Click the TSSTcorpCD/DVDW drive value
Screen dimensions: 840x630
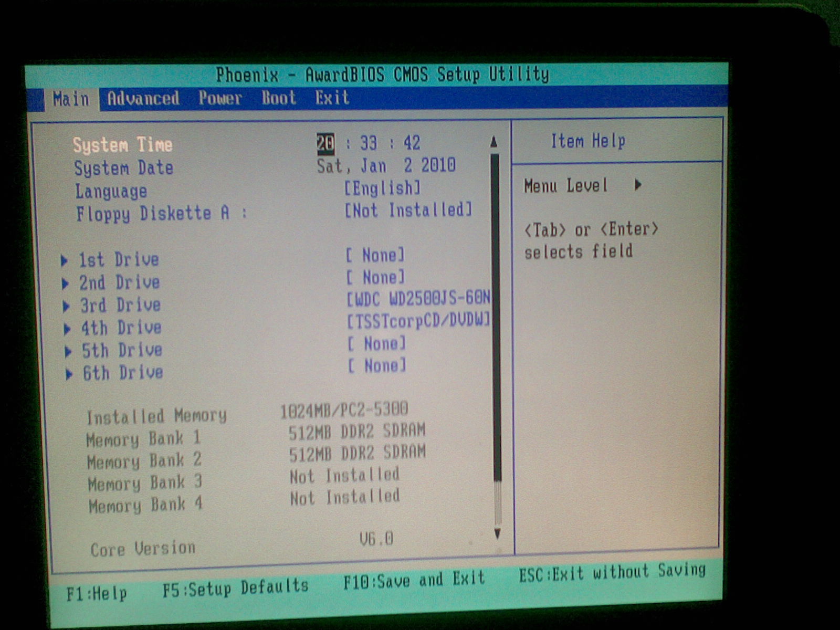coord(419,320)
